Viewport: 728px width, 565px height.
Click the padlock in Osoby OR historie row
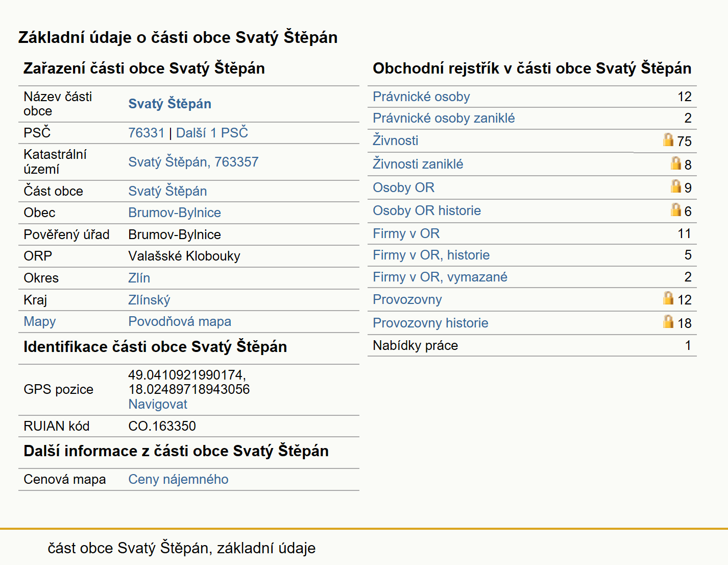tap(676, 209)
